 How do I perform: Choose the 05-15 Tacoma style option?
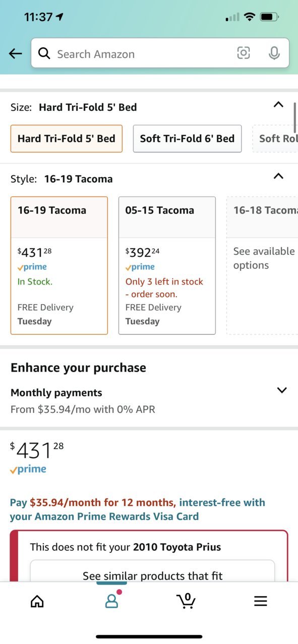click(167, 265)
